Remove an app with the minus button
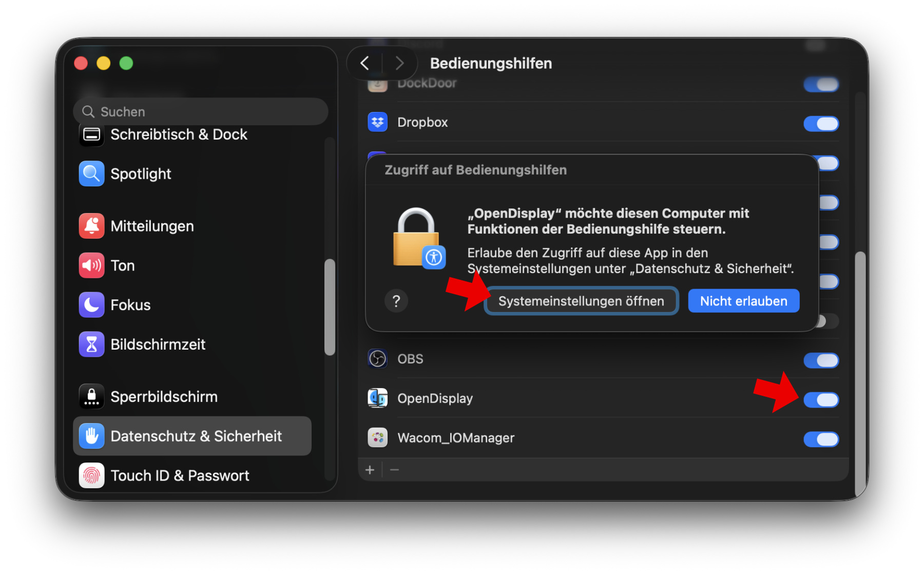 point(394,470)
